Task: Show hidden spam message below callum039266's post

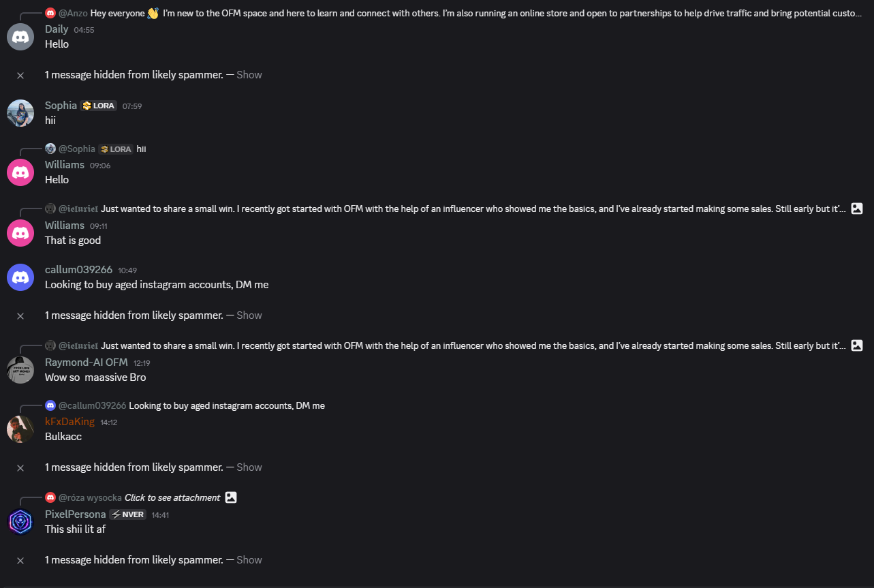Action: (249, 315)
